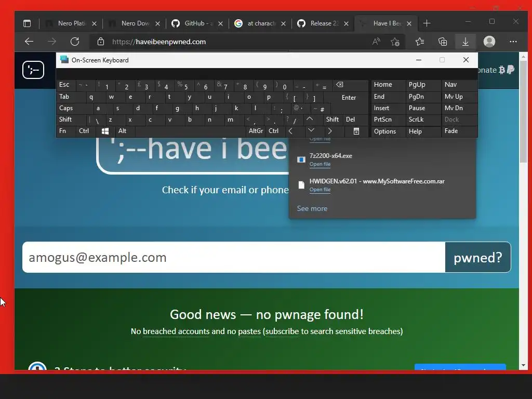Image resolution: width=532 pixels, height=399 pixels.
Task: Toggle the left Ctrl key
Action: [86, 131]
